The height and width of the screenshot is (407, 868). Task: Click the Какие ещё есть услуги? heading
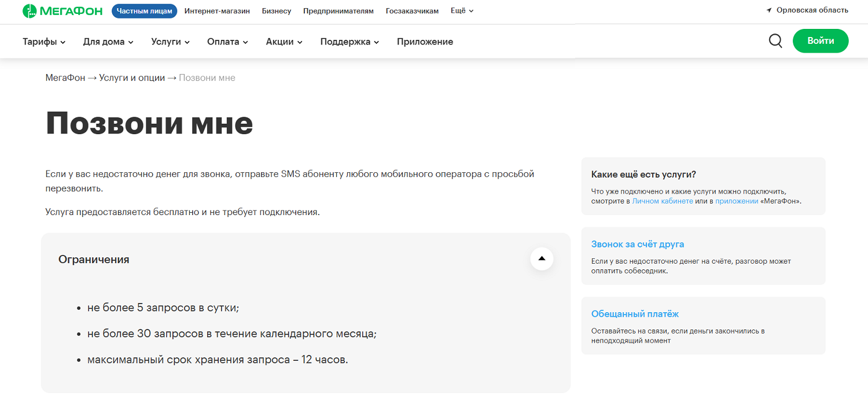click(643, 175)
